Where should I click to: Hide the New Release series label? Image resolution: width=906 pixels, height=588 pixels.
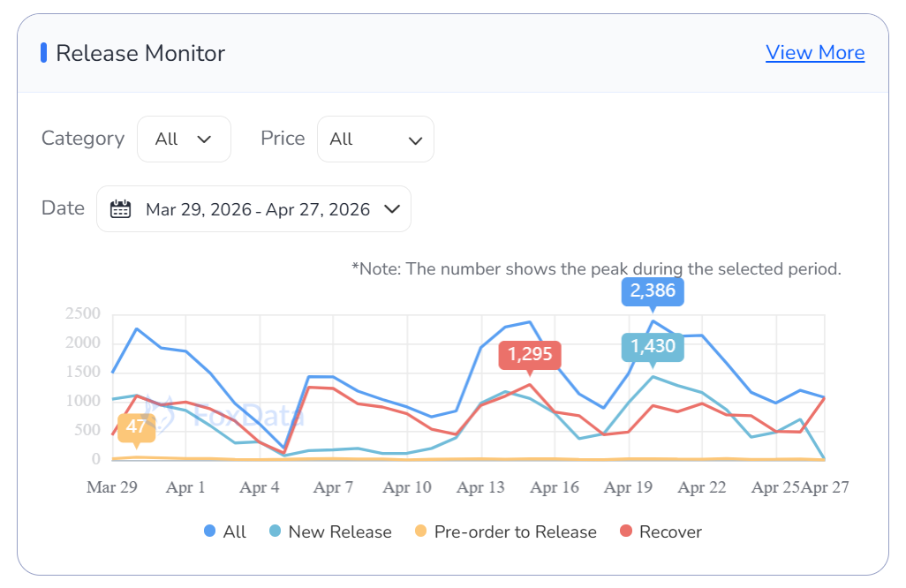coord(340,531)
